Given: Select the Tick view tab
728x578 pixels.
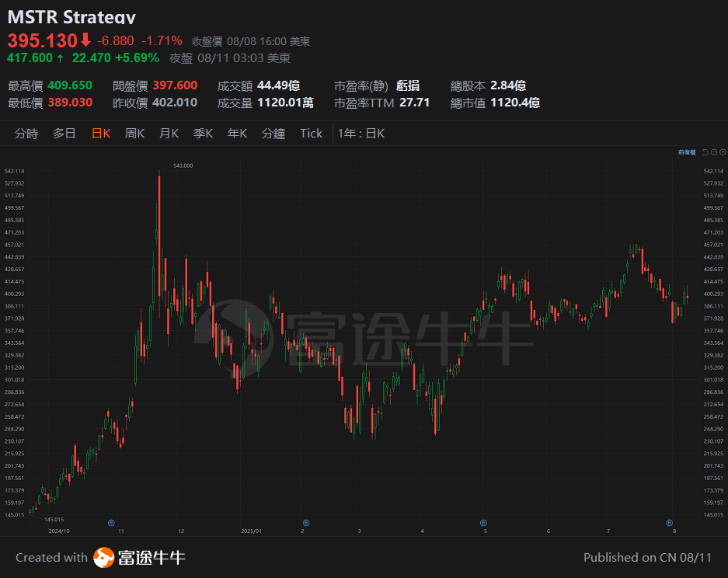Looking at the screenshot, I should click(310, 133).
